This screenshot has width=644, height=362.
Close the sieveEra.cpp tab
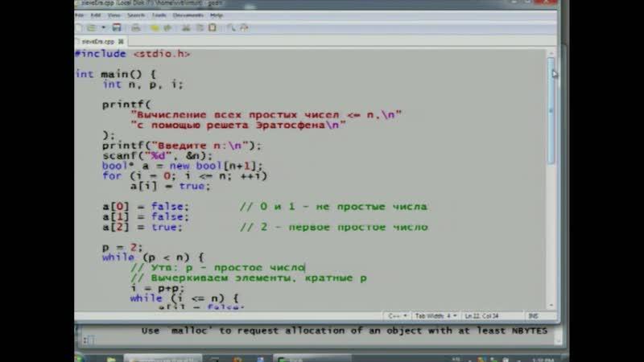coord(121,40)
